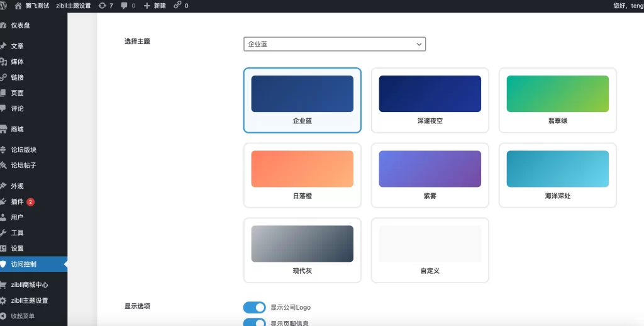The image size is (644, 326).
Task: Click the zibll主题设置 gear icon in sidebar
Action: pos(4,301)
